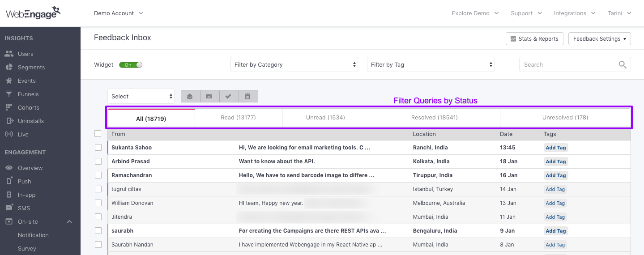Image resolution: width=644 pixels, height=255 pixels.
Task: Open Survey under On-site
Action: [x=27, y=248]
